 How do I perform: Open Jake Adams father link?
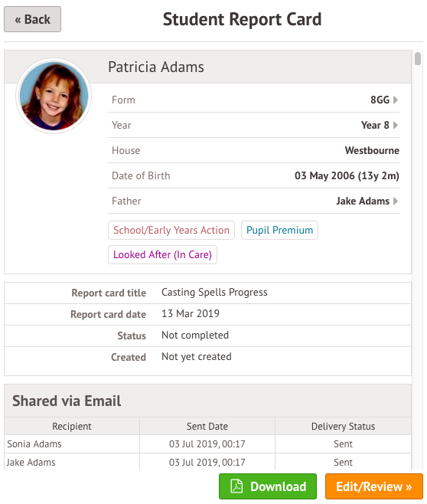pos(363,201)
